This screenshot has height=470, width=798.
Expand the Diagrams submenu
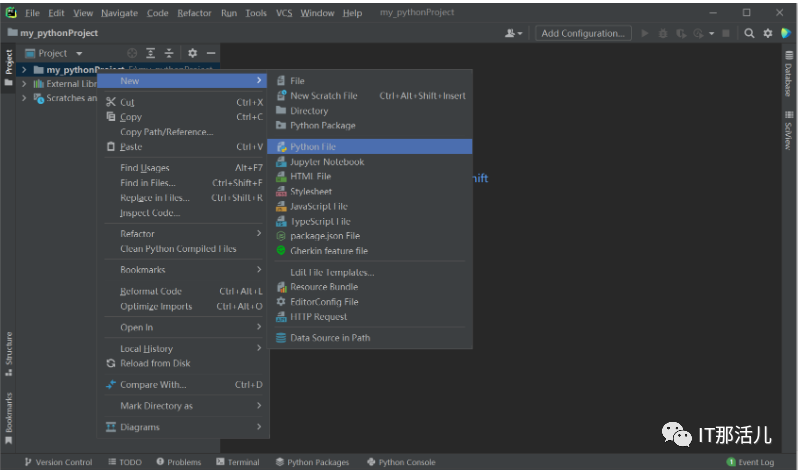pyautogui.click(x=184, y=427)
